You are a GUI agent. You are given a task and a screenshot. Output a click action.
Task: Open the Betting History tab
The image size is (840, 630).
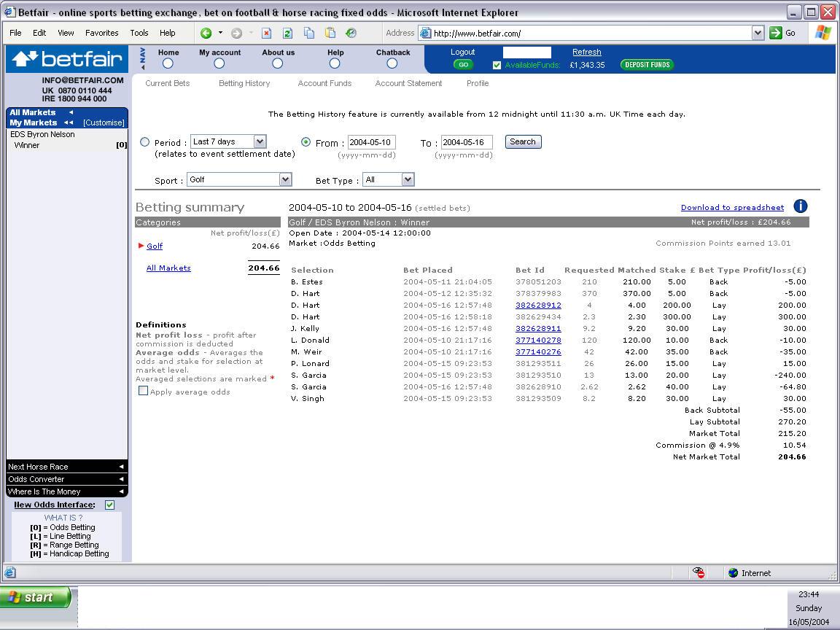(244, 83)
